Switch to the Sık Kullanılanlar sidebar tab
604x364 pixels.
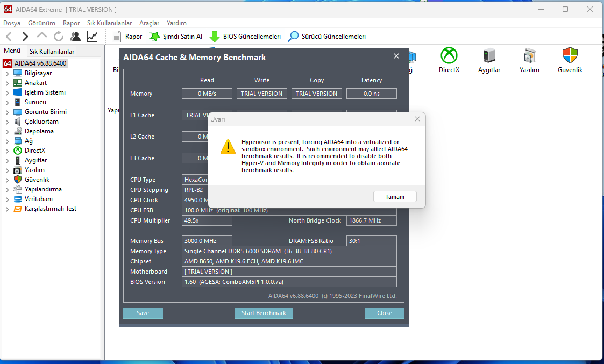pyautogui.click(x=52, y=51)
